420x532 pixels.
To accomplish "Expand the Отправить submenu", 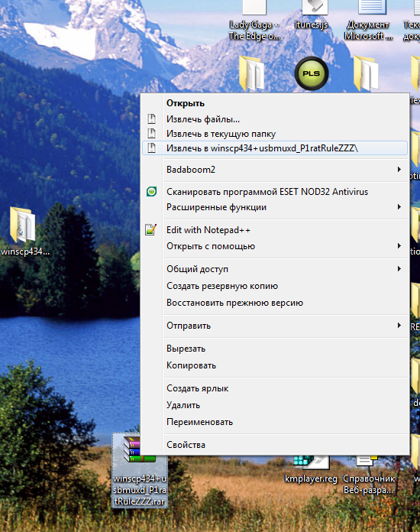I will (275, 326).
